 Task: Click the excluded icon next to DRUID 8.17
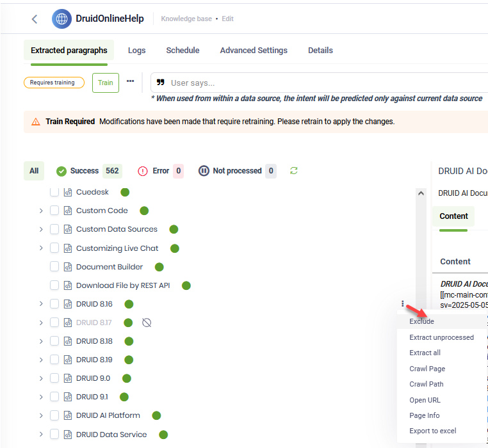pyautogui.click(x=147, y=323)
